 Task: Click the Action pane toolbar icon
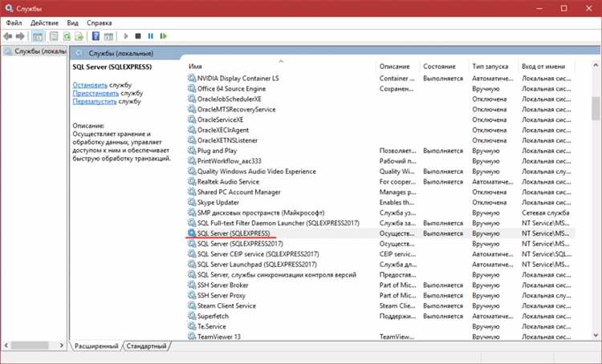108,36
